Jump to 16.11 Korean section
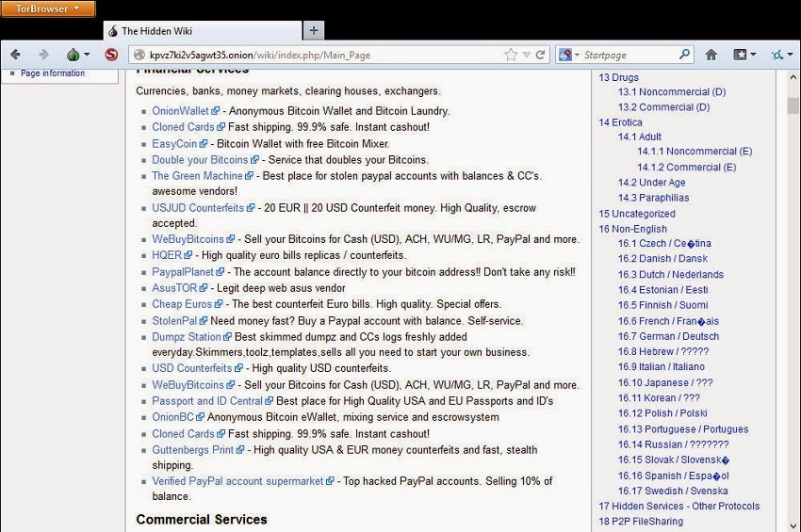The image size is (801, 532). click(x=659, y=397)
